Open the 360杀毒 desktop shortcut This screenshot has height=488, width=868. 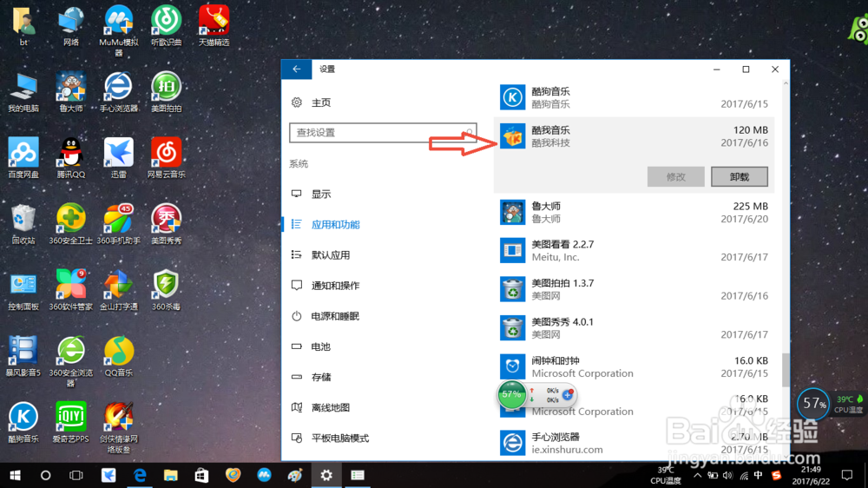coord(166,290)
